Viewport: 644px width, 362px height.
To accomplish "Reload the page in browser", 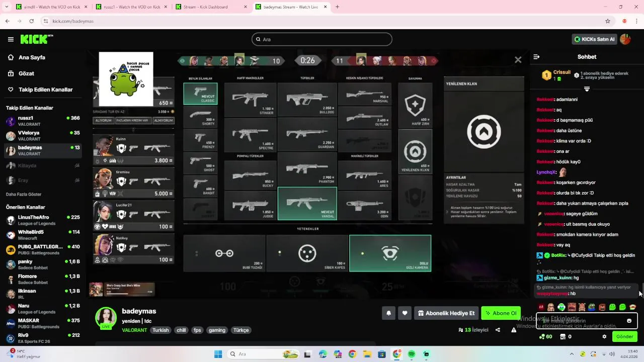I will click(x=32, y=21).
